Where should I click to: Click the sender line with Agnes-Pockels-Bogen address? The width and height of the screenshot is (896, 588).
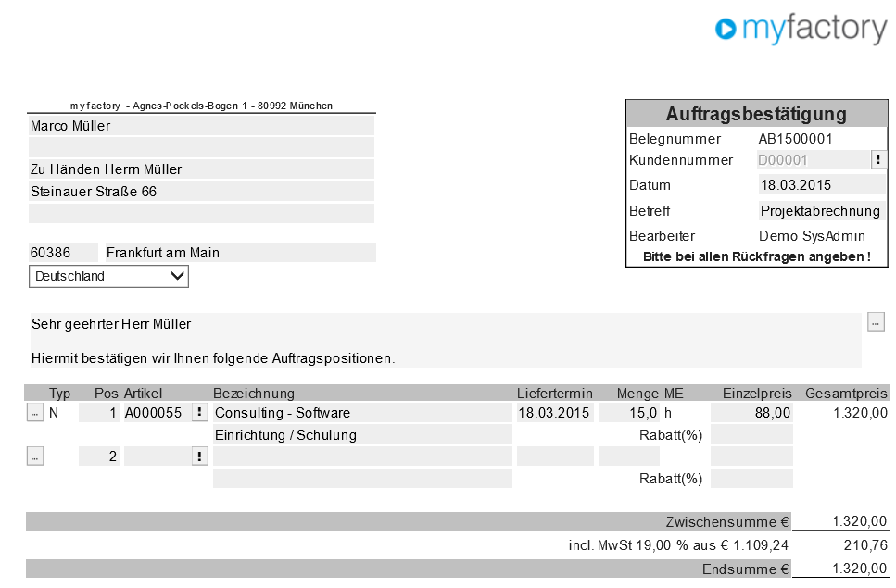(201, 106)
